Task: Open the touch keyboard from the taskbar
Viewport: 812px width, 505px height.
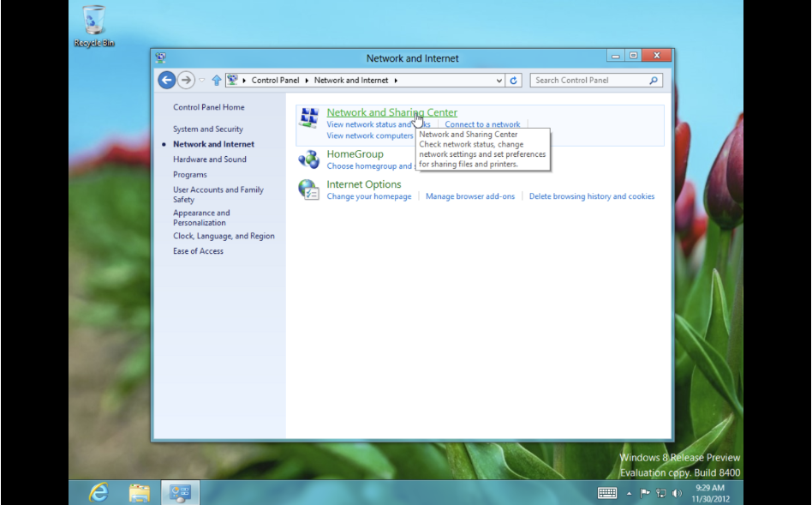Action: pyautogui.click(x=607, y=492)
